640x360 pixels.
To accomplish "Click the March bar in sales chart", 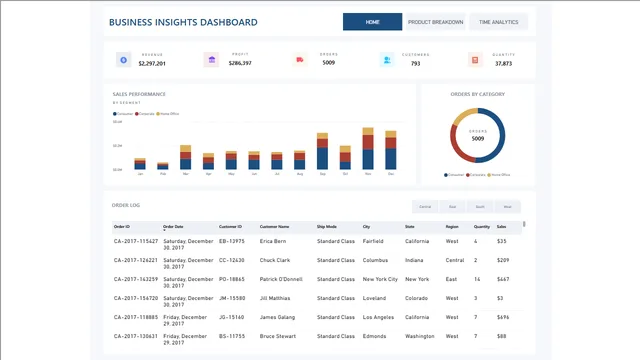I will tap(186, 157).
